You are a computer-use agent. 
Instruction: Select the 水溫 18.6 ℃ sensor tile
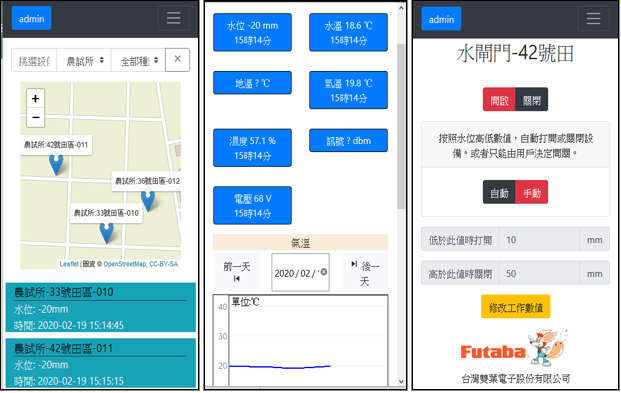(x=349, y=32)
